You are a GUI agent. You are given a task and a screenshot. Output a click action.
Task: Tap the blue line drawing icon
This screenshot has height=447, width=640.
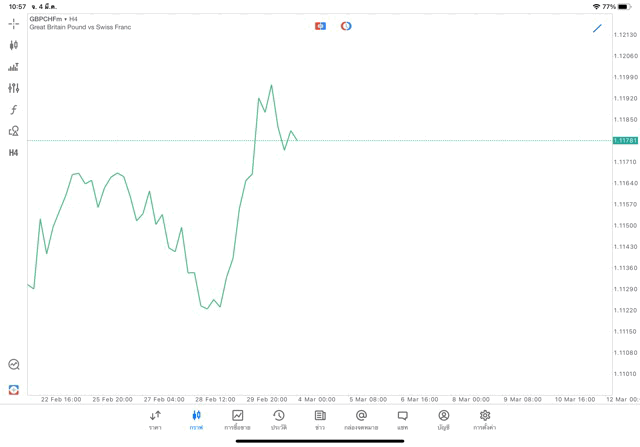(x=597, y=28)
